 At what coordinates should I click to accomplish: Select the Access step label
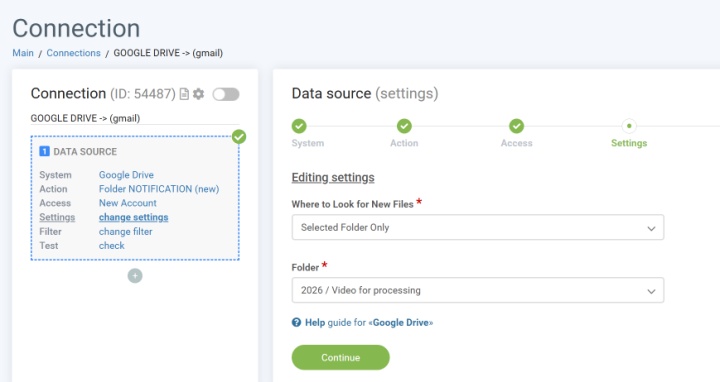click(516, 143)
